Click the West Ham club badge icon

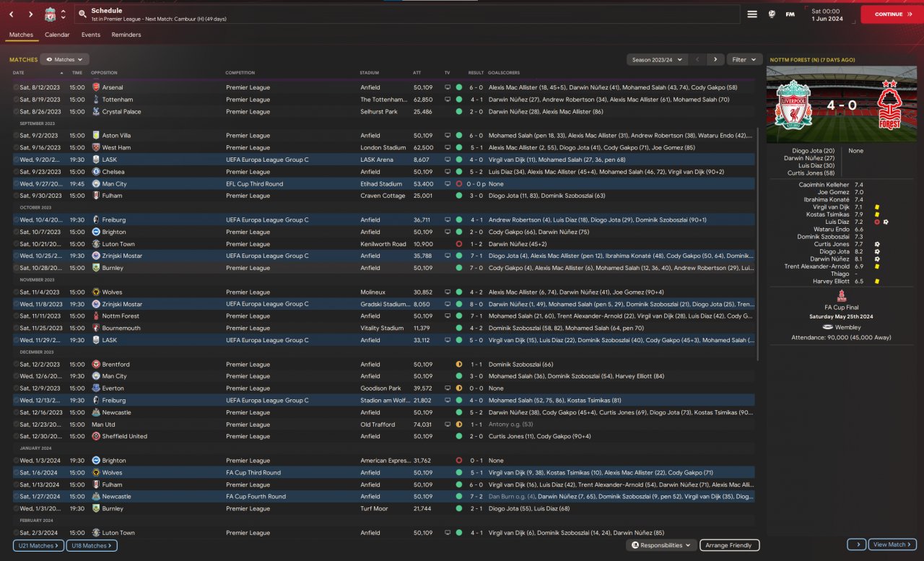tap(96, 147)
